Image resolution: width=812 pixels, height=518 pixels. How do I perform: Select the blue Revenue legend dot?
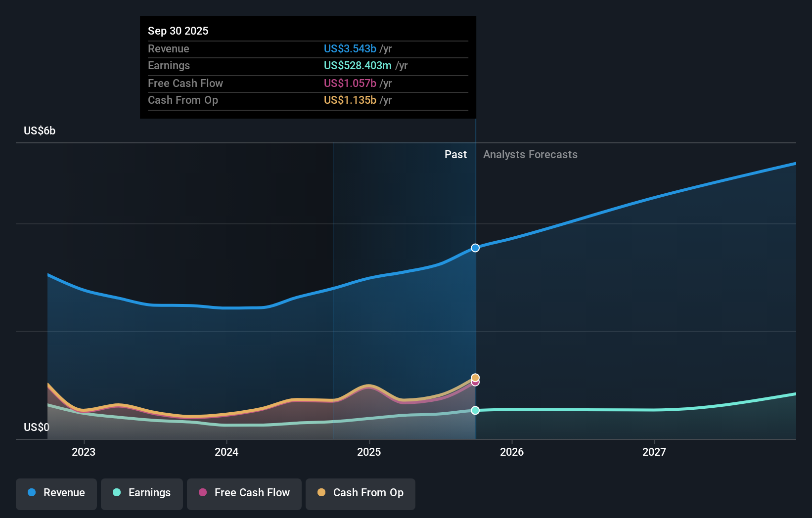32,493
